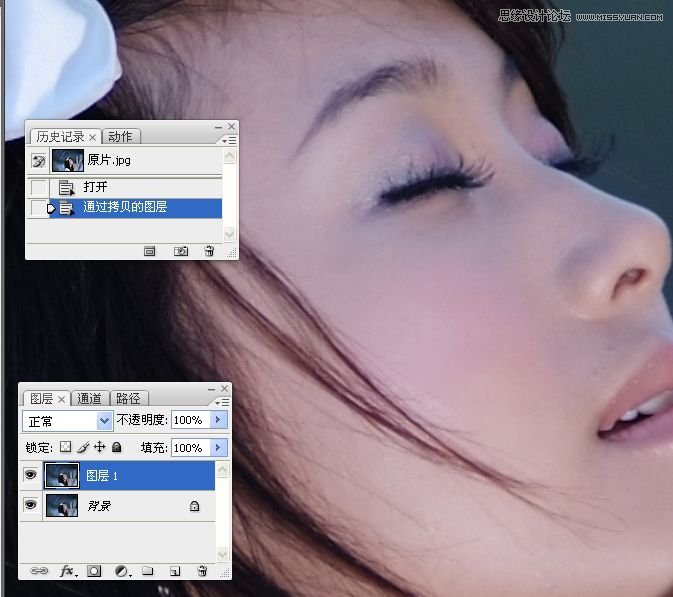Close the History panel window
673x597 pixels.
click(232, 127)
